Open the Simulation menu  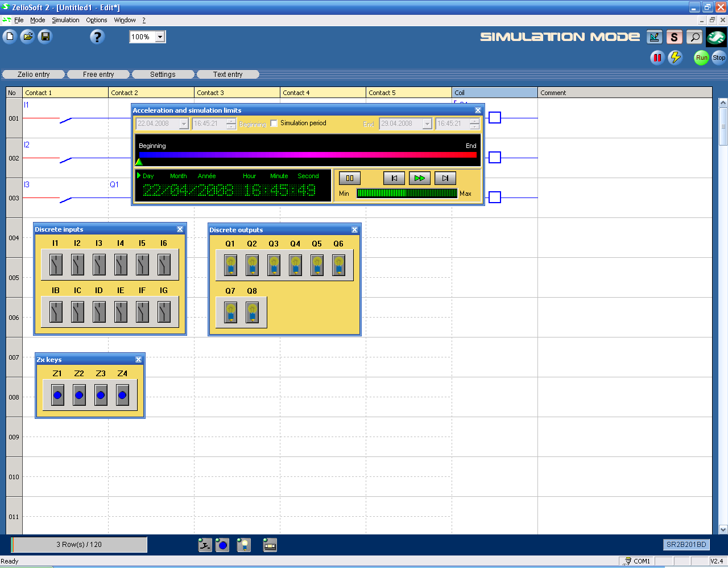[65, 20]
